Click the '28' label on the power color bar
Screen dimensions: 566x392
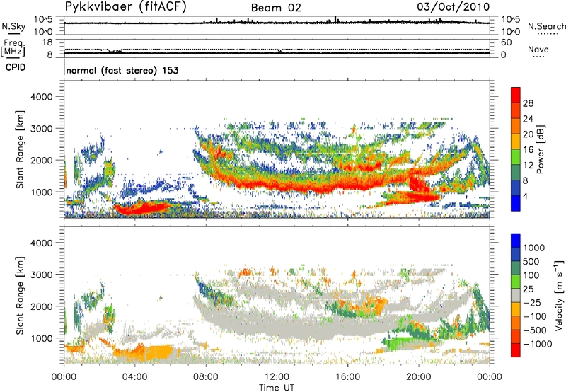[x=528, y=103]
